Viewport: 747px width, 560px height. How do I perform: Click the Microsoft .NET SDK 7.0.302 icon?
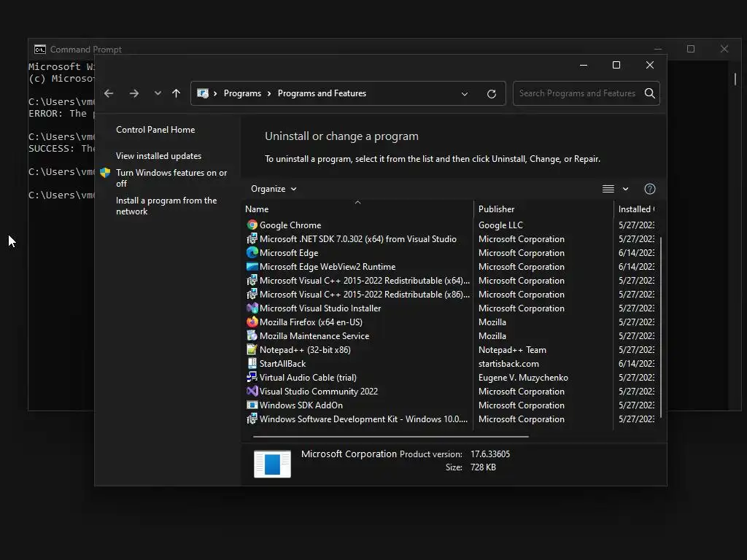[x=252, y=238]
